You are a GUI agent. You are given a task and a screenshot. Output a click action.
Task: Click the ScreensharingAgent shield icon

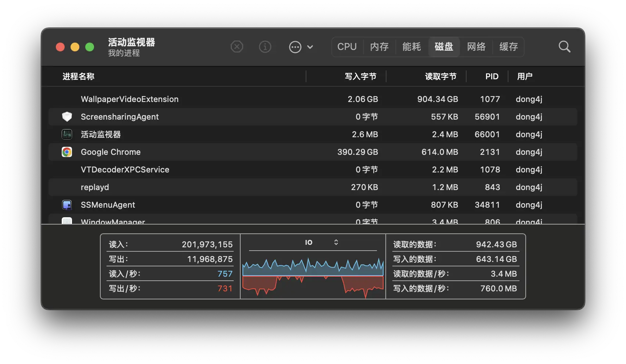point(67,117)
